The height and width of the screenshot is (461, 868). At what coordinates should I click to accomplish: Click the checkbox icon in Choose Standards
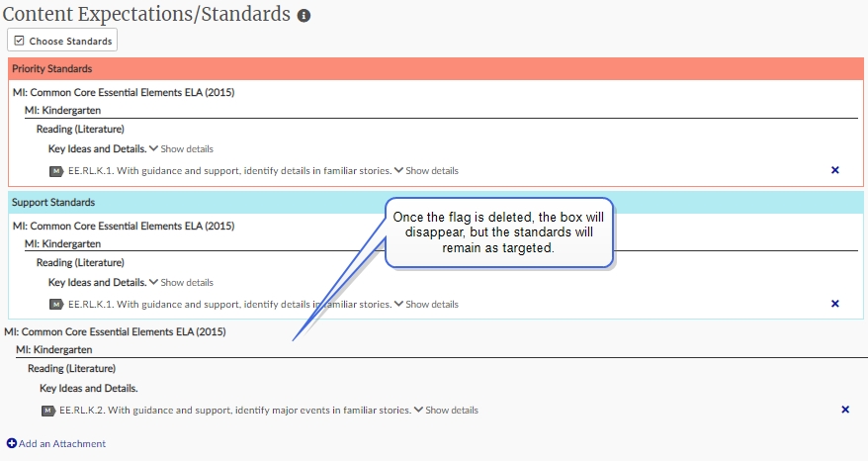(20, 41)
